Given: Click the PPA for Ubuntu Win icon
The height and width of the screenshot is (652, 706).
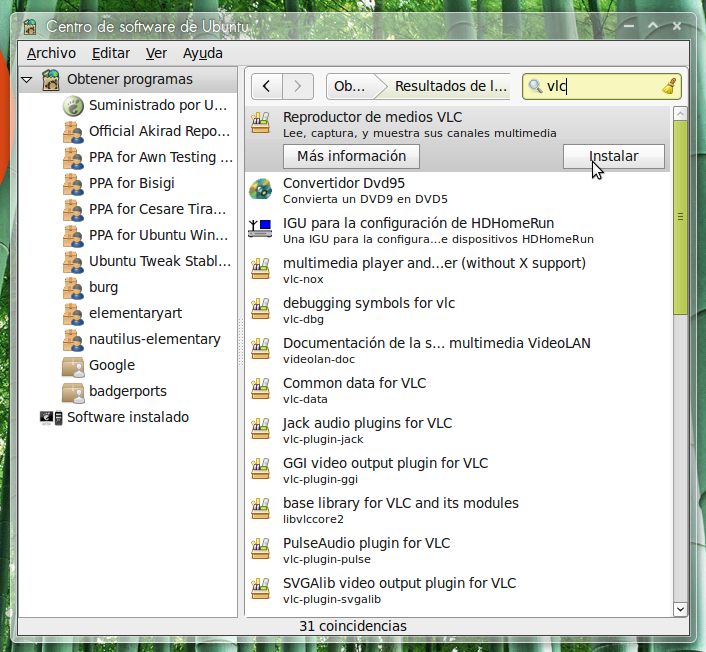Looking at the screenshot, I should point(73,236).
